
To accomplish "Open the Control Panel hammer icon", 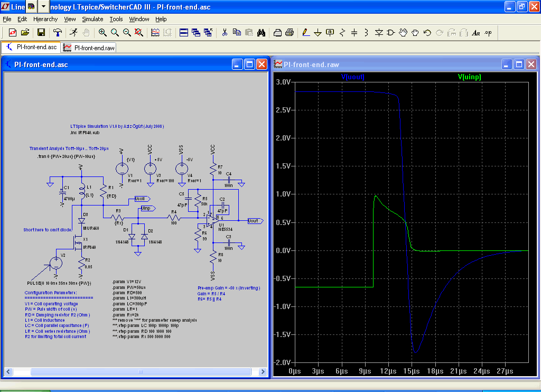I will (57, 32).
